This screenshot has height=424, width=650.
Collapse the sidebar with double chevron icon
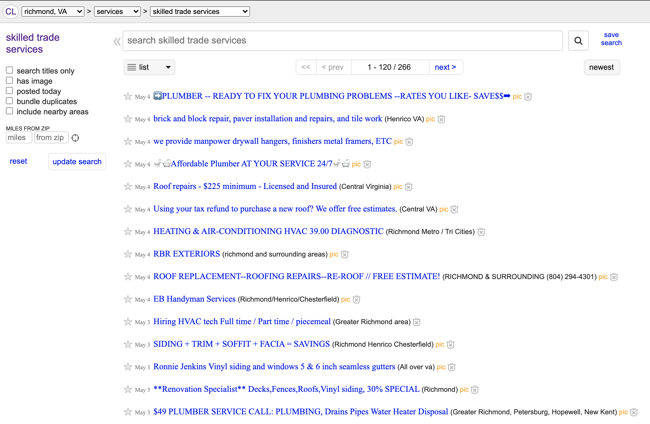(x=117, y=42)
